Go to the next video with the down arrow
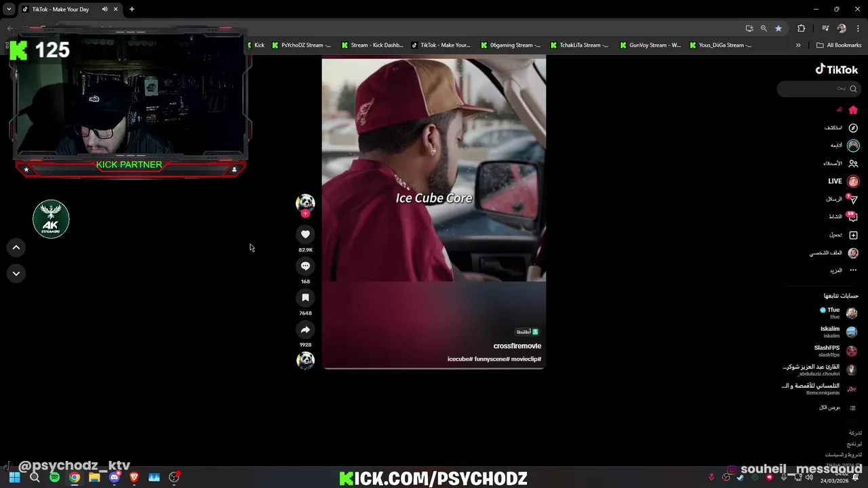Screen dimensions: 868x488 16,273
